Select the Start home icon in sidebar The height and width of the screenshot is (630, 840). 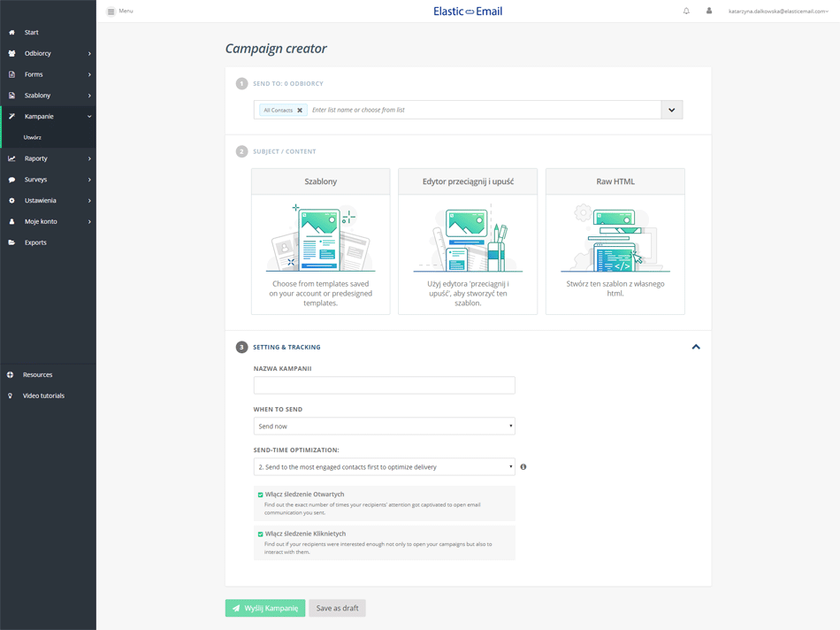coord(11,32)
